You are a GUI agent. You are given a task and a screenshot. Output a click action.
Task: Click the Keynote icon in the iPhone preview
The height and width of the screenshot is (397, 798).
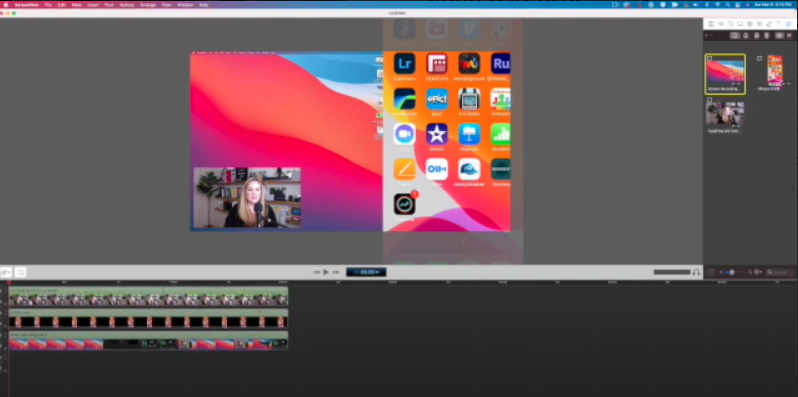pyautogui.click(x=469, y=134)
